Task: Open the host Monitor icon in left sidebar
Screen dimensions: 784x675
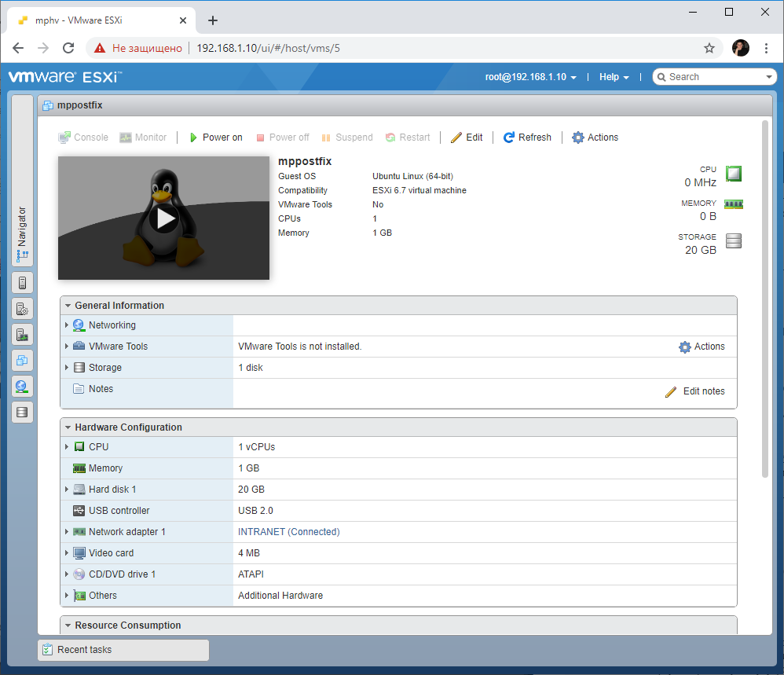Action: pyautogui.click(x=22, y=335)
